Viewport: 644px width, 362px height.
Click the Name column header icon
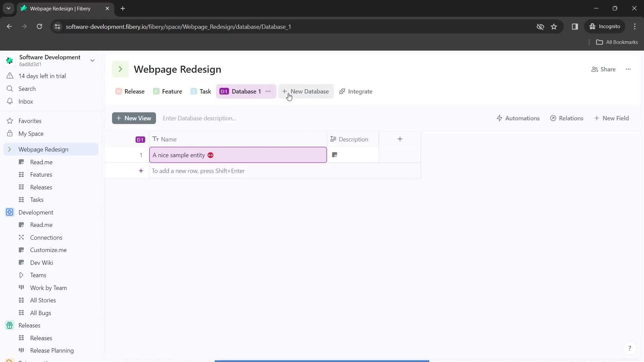(155, 139)
